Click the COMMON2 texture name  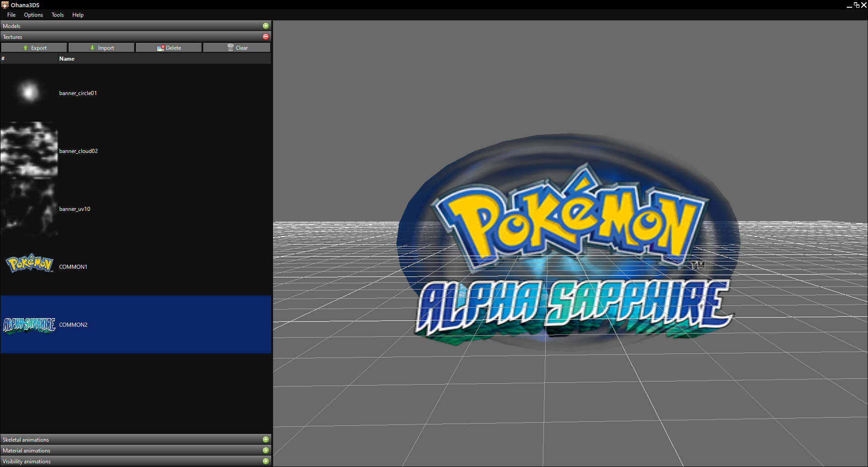click(73, 325)
